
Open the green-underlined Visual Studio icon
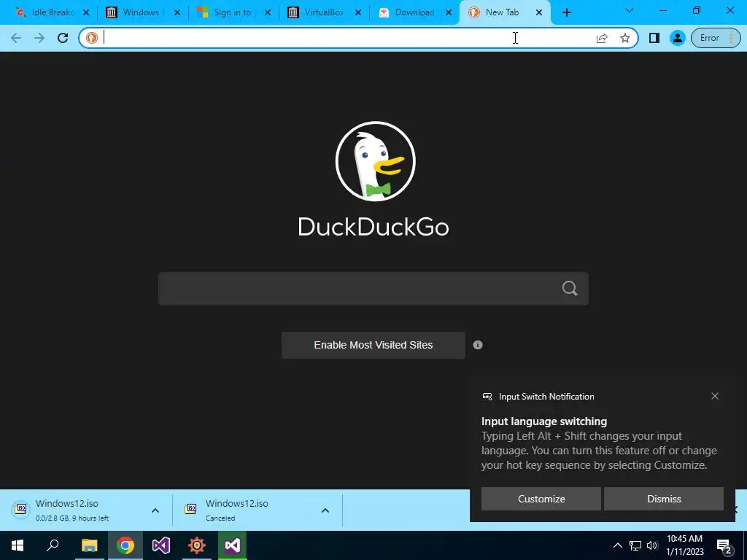[x=233, y=545]
